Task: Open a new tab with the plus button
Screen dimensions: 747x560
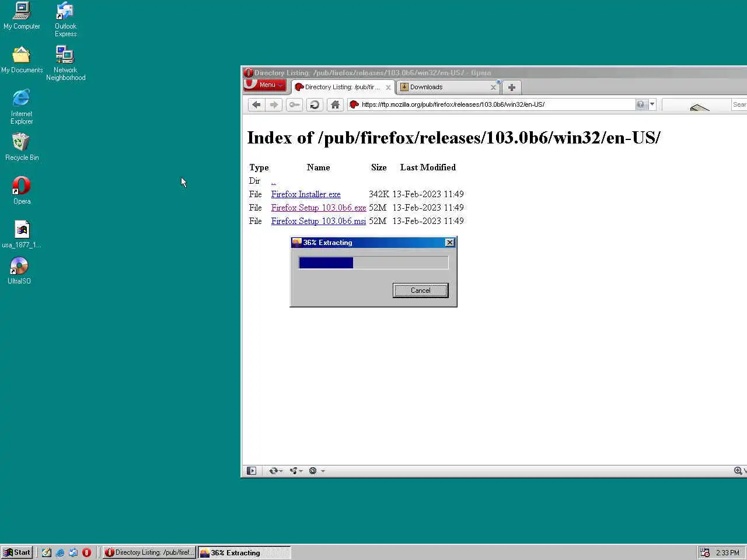Action: tap(512, 87)
